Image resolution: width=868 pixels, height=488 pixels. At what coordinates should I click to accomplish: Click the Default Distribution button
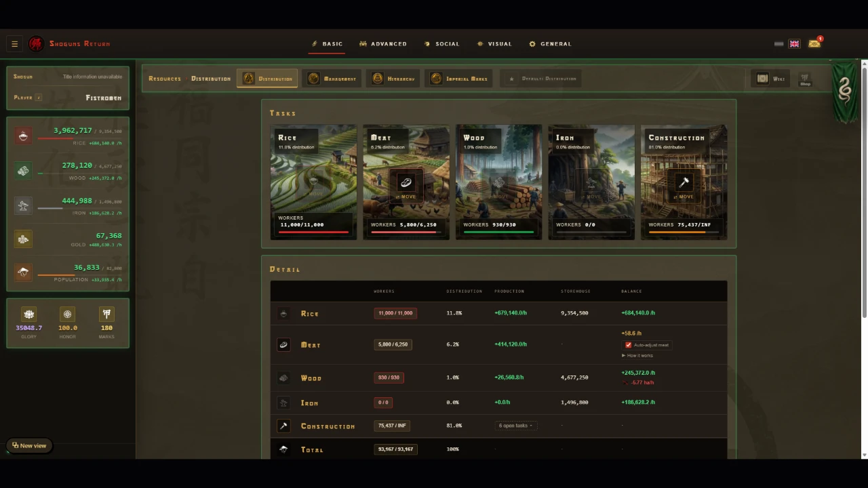[x=541, y=79]
